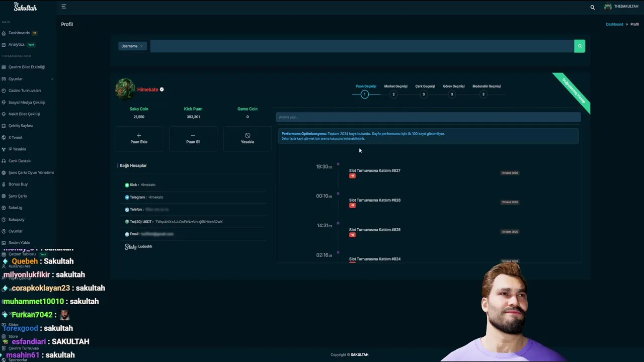Viewport: 644px width, 362px height.
Task: Click the Arama yap history search field
Action: pyautogui.click(x=428, y=117)
